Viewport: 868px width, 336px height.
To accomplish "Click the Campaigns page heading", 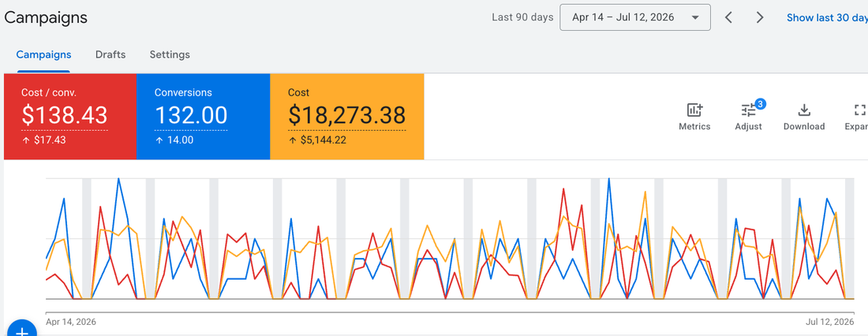I will point(46,17).
